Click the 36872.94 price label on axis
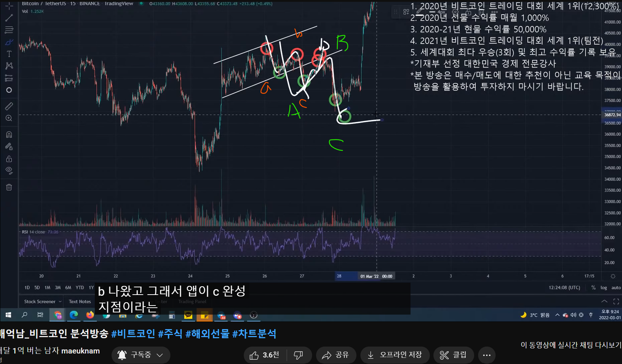The width and height of the screenshot is (622, 364). (612, 115)
